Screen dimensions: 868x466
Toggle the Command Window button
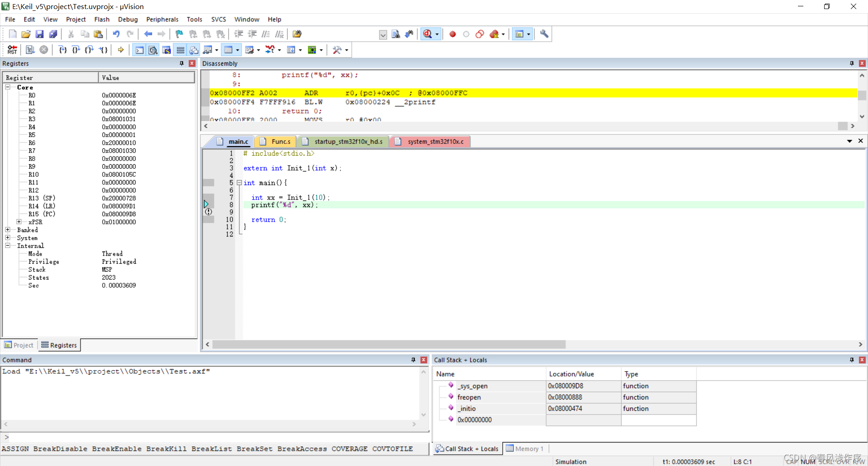point(140,50)
